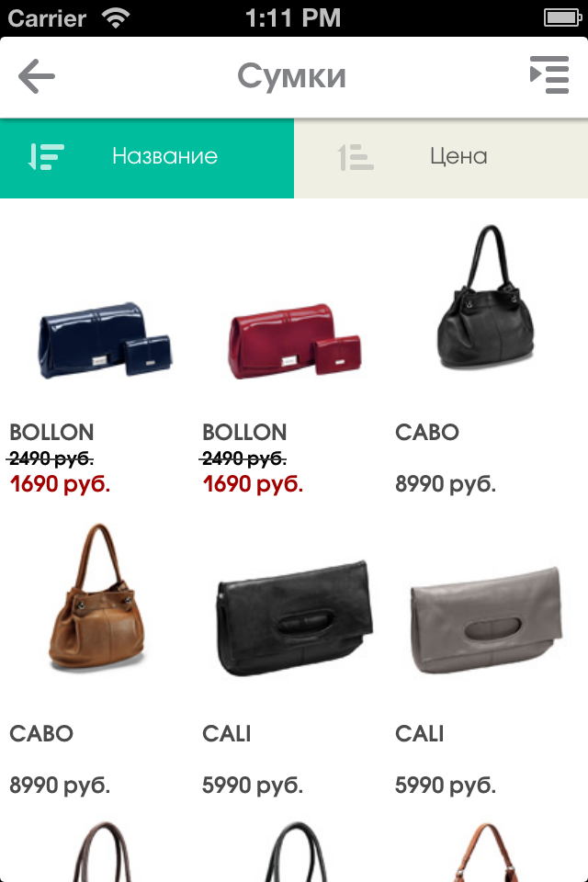The height and width of the screenshot is (882, 588).
Task: Click the sort-by-price ascending icon
Action: pyautogui.click(x=356, y=157)
